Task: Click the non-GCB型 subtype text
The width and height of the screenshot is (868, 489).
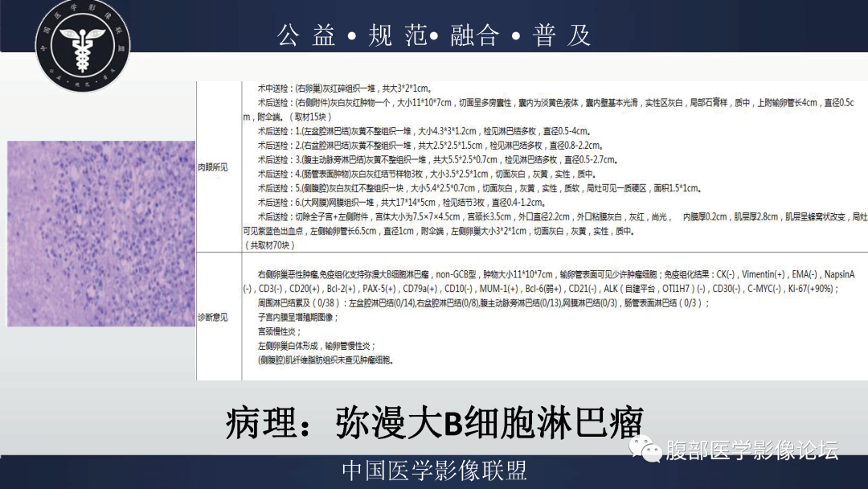Action: pyautogui.click(x=457, y=275)
